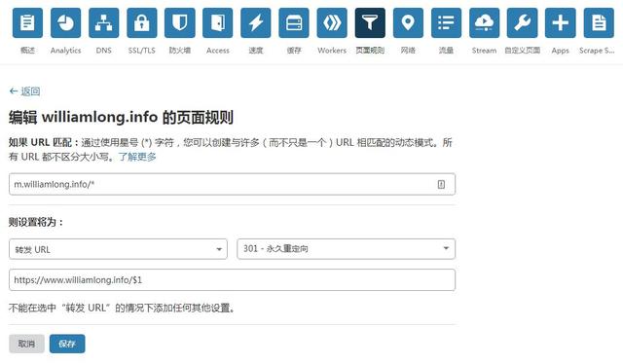Viewport: 623px width, 364px height.
Task: Open the 自定义页面 wrench icon
Action: (x=522, y=22)
